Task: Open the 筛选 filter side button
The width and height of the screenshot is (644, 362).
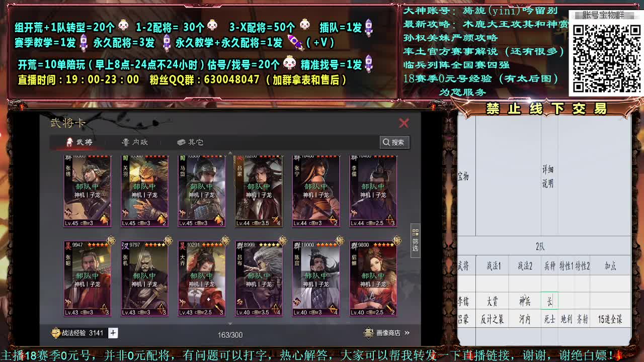Action: (416, 240)
